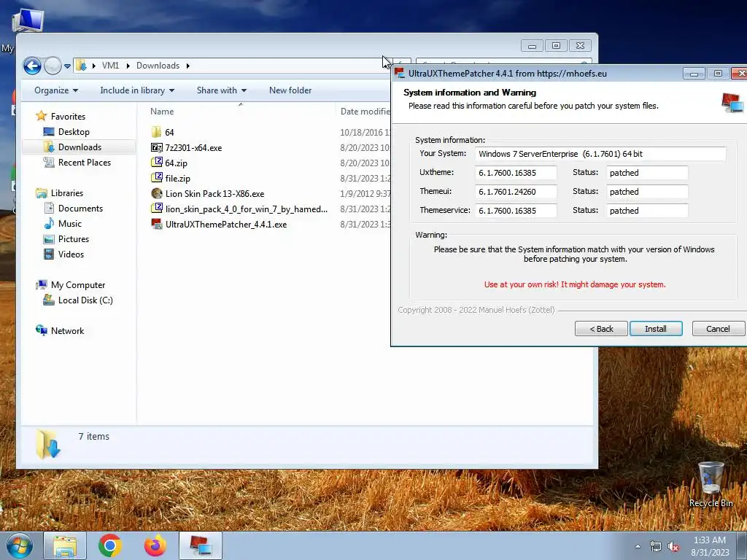Click the 64.zip file name
Viewport: 747px width, 560px height.
click(x=177, y=163)
